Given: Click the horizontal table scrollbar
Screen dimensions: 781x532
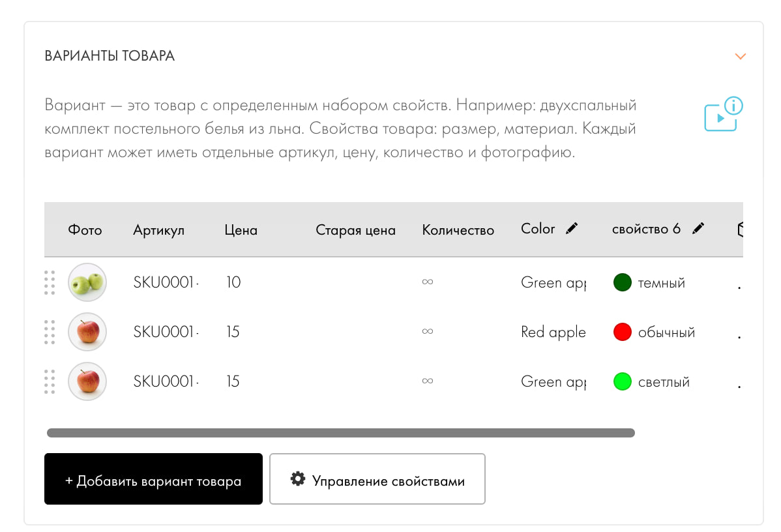Looking at the screenshot, I should [x=341, y=433].
